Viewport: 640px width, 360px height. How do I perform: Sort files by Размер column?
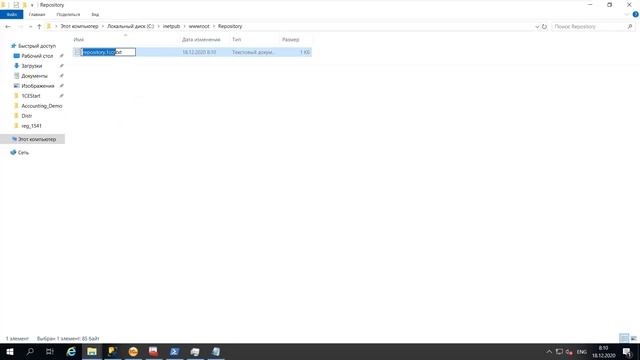point(291,40)
